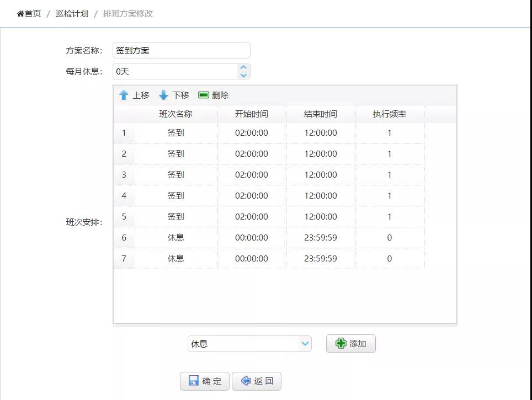The height and width of the screenshot is (400, 532).
Task: Select row 6 休息 shift
Action: [x=175, y=238]
